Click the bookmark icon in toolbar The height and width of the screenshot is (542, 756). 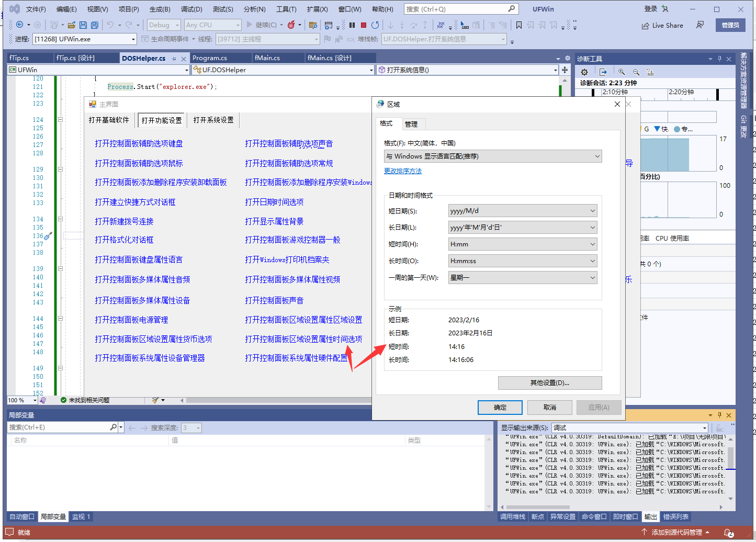[x=519, y=25]
